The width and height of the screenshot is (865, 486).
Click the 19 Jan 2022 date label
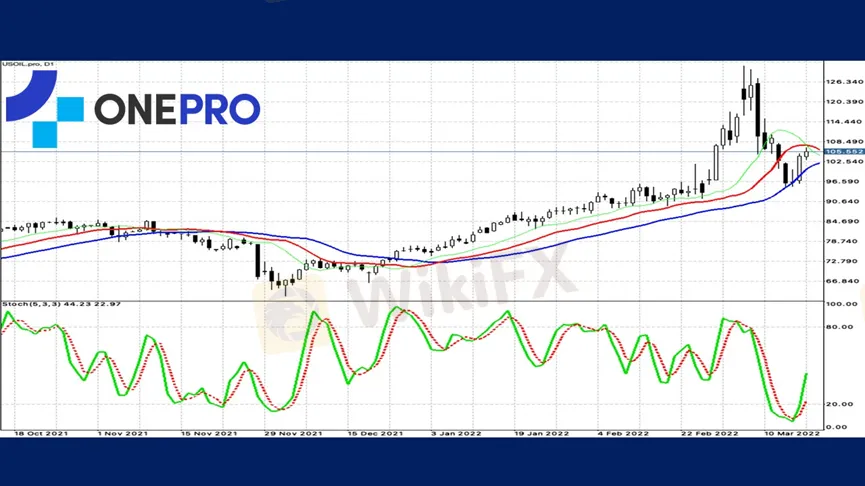tap(542, 434)
